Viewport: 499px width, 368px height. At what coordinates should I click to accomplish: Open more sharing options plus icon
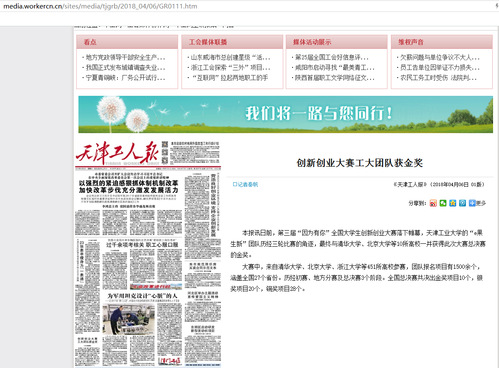472,203
